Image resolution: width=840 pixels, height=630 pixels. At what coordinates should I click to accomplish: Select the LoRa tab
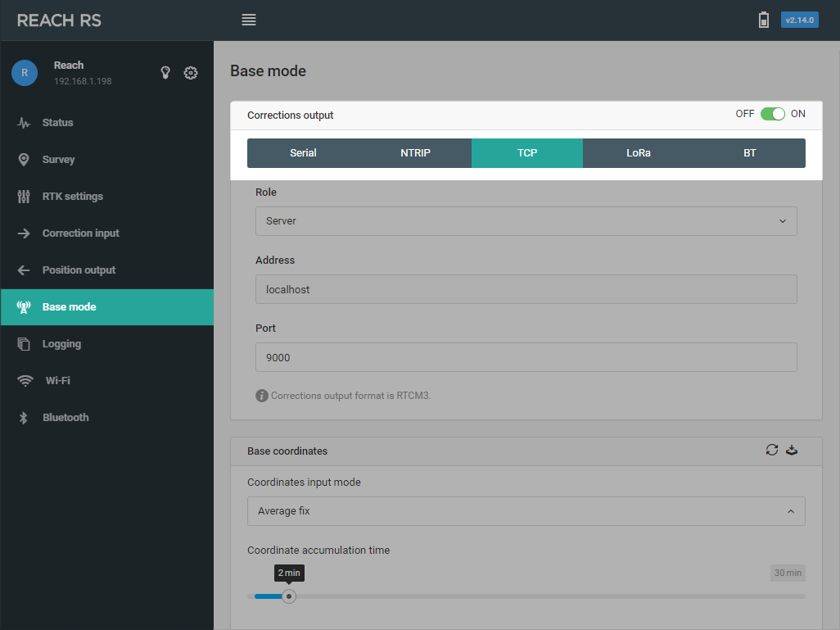639,153
